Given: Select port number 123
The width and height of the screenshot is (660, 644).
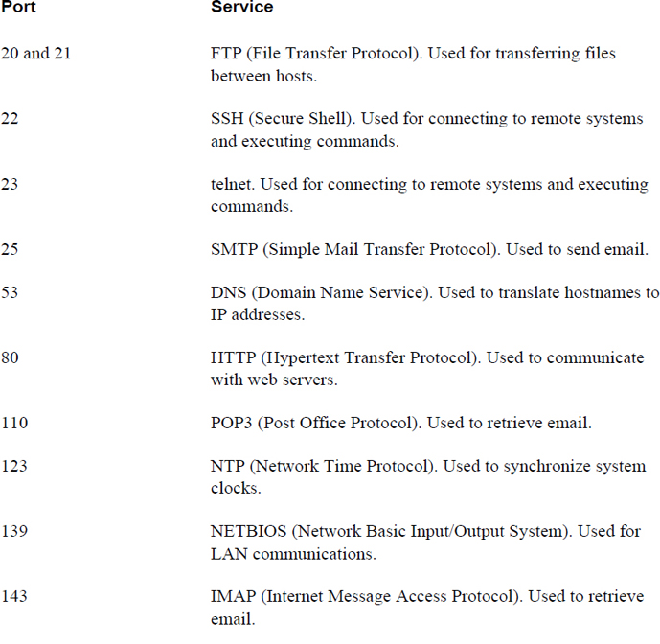Looking at the screenshot, I should 13,467.
